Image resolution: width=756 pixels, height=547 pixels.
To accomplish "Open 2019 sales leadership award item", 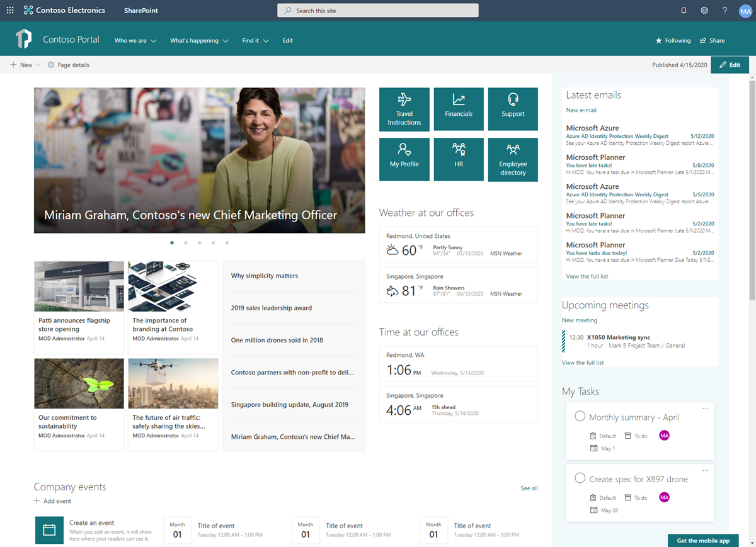I will (x=272, y=308).
